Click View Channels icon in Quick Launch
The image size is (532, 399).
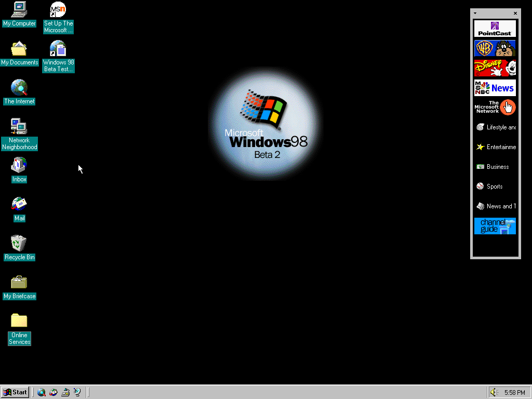point(77,393)
